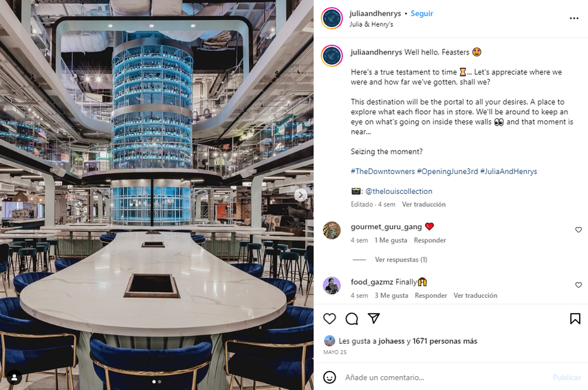Like the post with heart icon
Image resolution: width=588 pixels, height=390 pixels.
[329, 318]
